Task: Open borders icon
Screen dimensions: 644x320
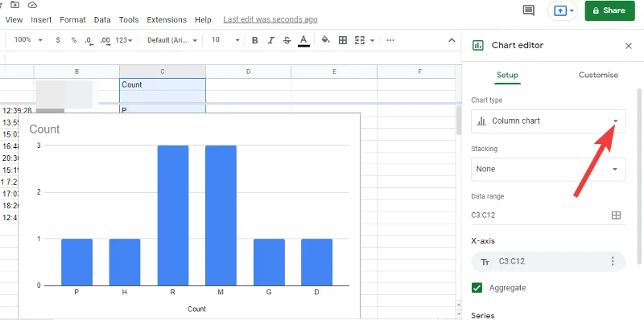Action: point(343,40)
